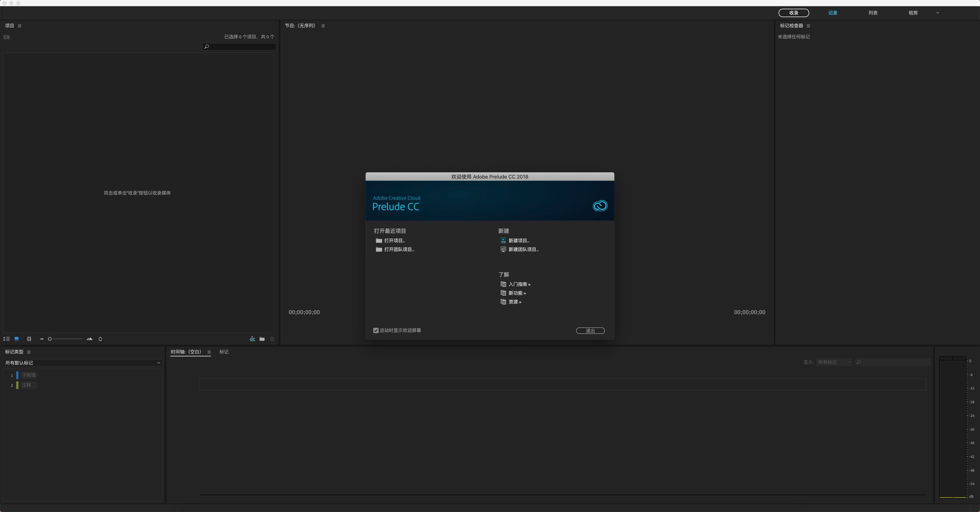Click the 未选择任何标记 text
The width and height of the screenshot is (980, 512).
(794, 37)
